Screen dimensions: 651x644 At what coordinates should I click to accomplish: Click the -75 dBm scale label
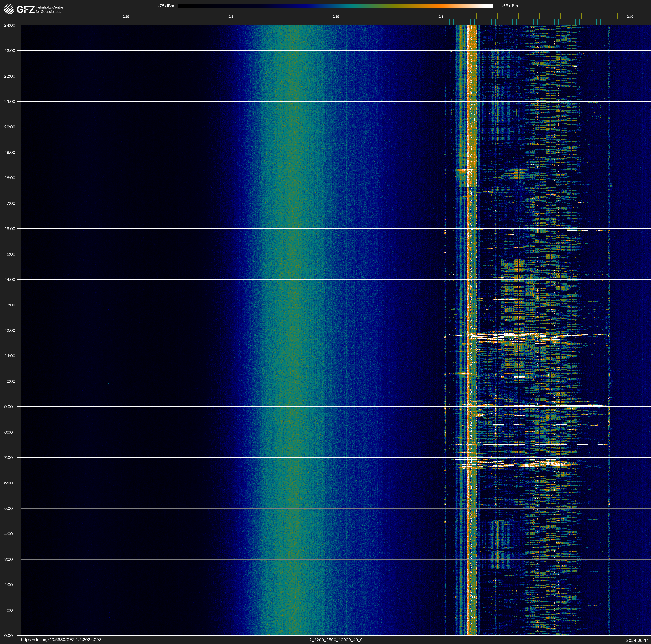pos(166,6)
